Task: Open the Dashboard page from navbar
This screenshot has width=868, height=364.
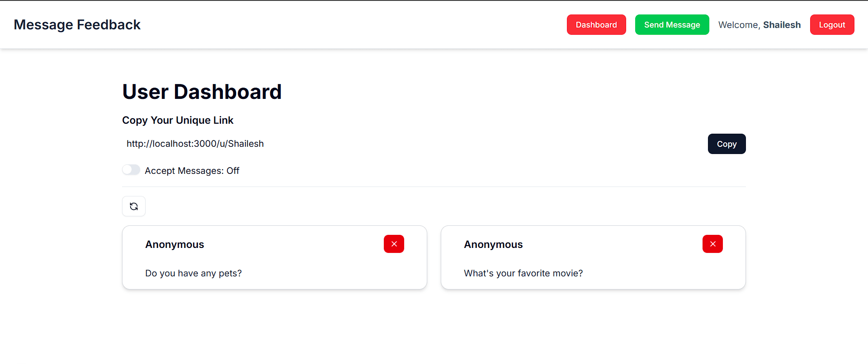Action: [596, 24]
